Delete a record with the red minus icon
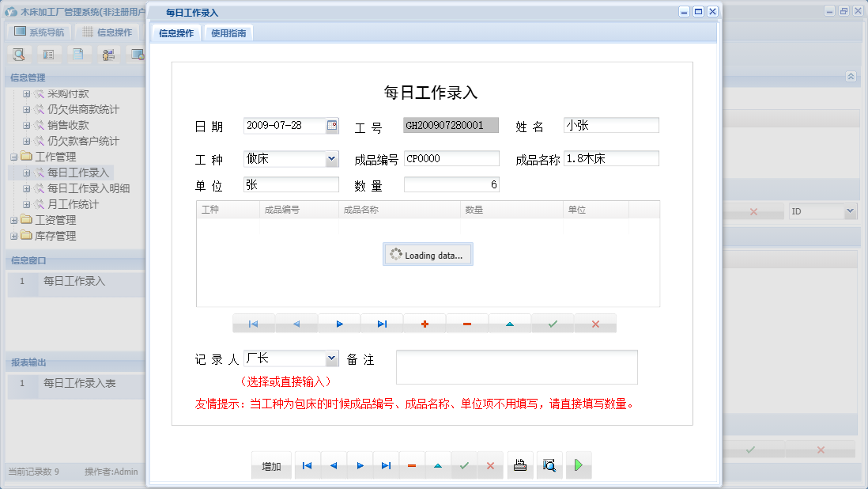This screenshot has width=868, height=489. coord(466,324)
